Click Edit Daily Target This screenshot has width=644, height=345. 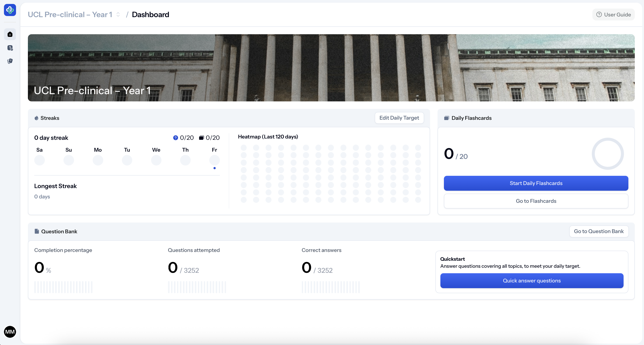coord(399,118)
